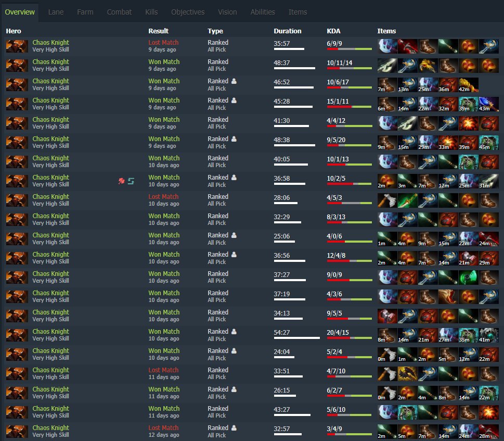The image size is (504, 441).
Task: Click the Magic Wand icon in the 35:57 match
Action: pos(448,46)
